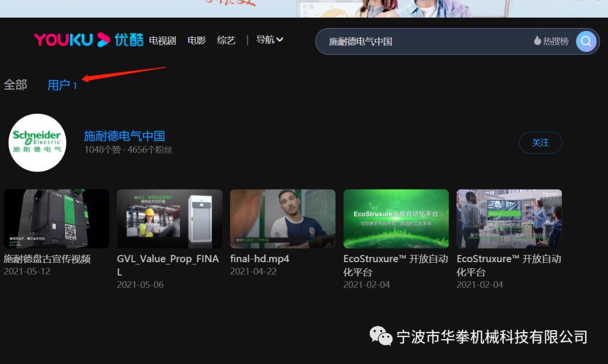Click the 热搜榜 flame icon

[538, 41]
